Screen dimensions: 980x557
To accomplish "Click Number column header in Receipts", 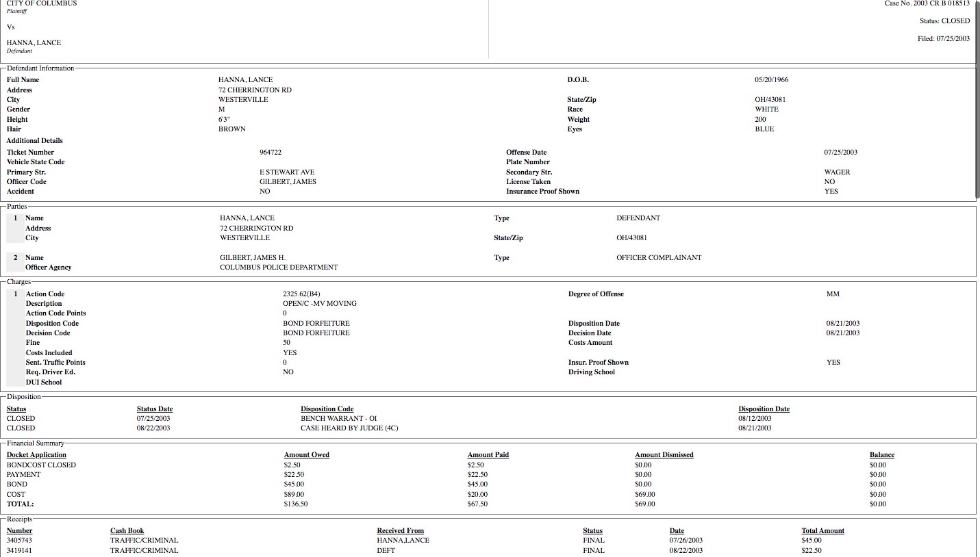I will (x=20, y=531).
